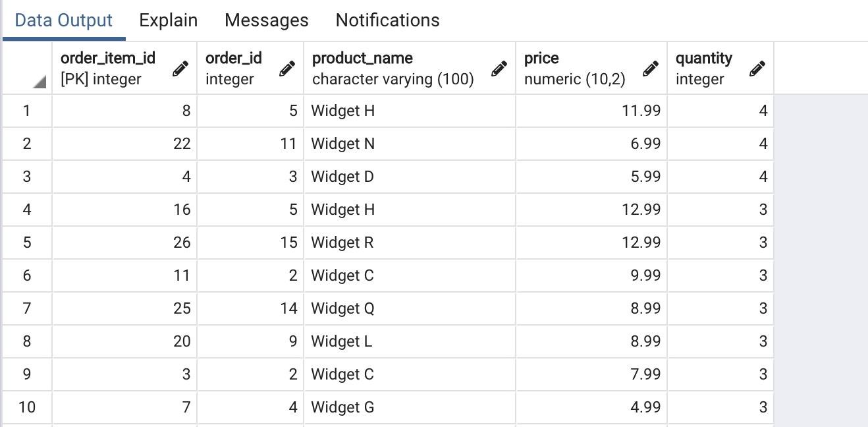Screen dimensions: 868x427
Task: Open the Messages tab
Action: click(x=266, y=20)
